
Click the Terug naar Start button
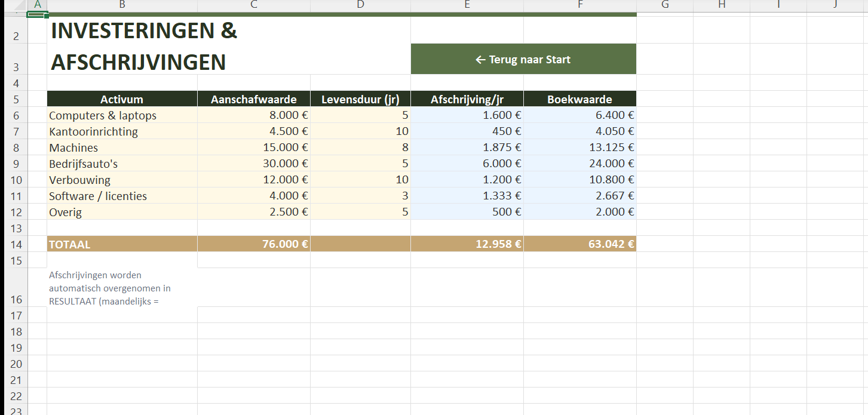click(x=523, y=59)
